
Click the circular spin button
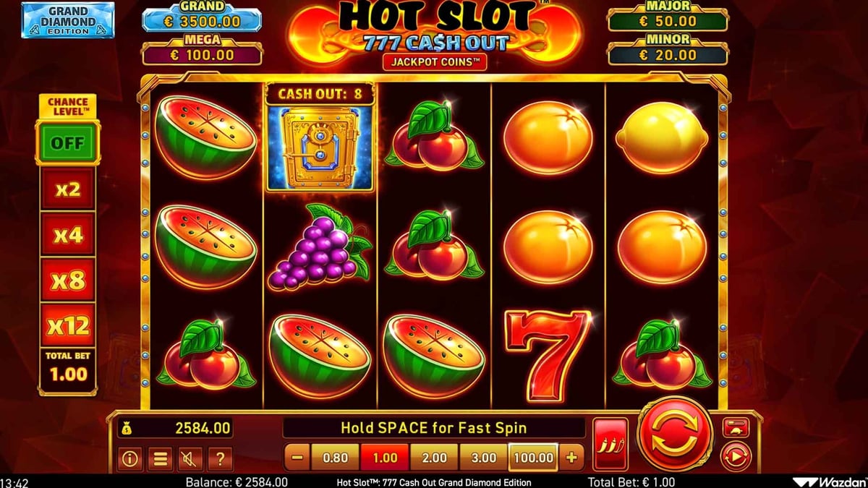(674, 432)
